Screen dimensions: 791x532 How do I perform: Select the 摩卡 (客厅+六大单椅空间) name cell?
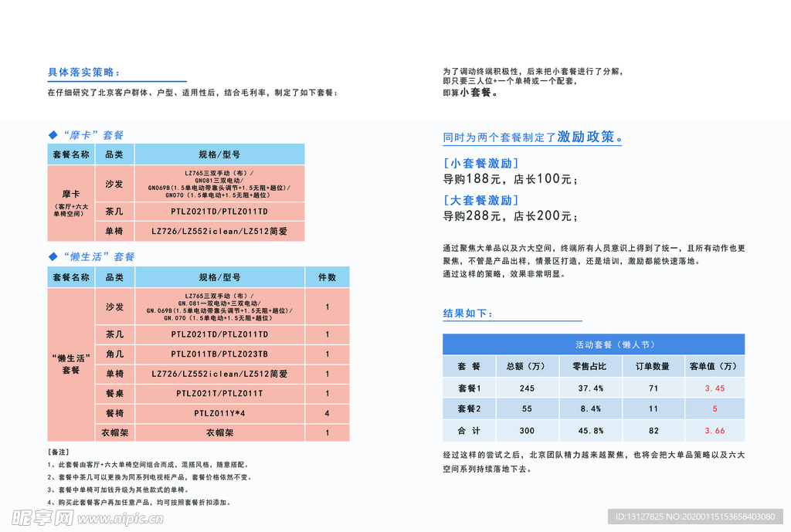pos(71,203)
